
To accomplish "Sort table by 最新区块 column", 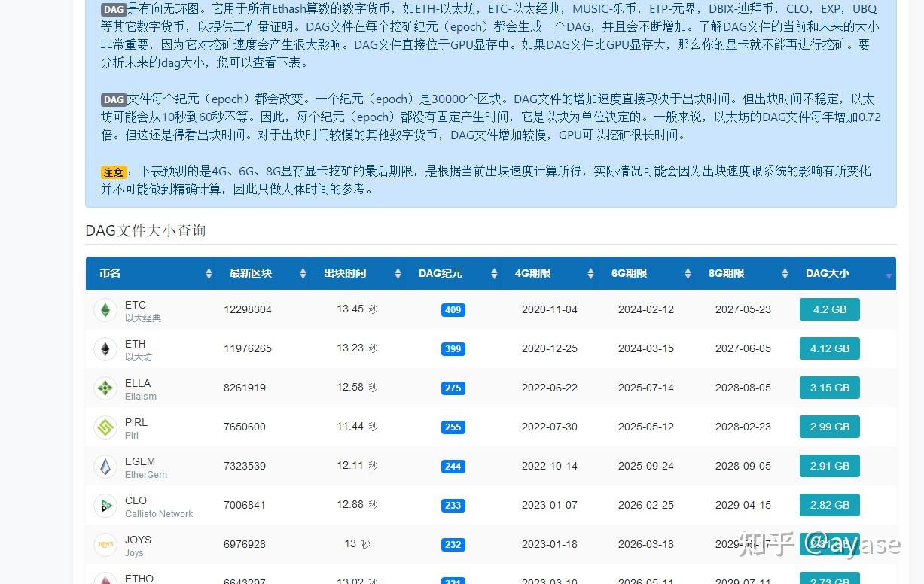I will click(264, 273).
